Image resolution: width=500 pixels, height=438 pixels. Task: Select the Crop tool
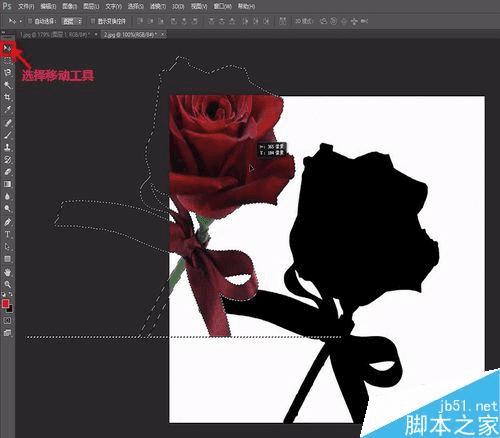tap(7, 97)
